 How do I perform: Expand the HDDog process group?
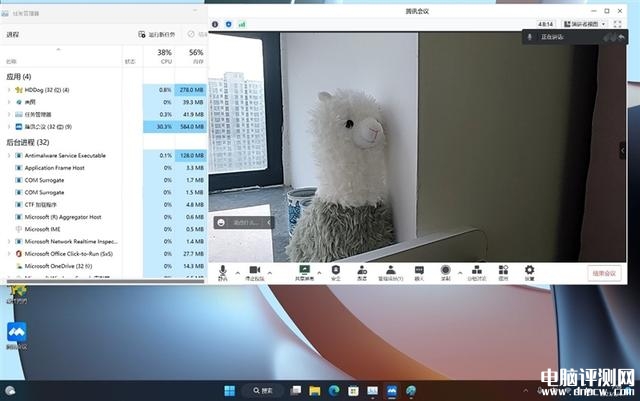tap(9, 90)
